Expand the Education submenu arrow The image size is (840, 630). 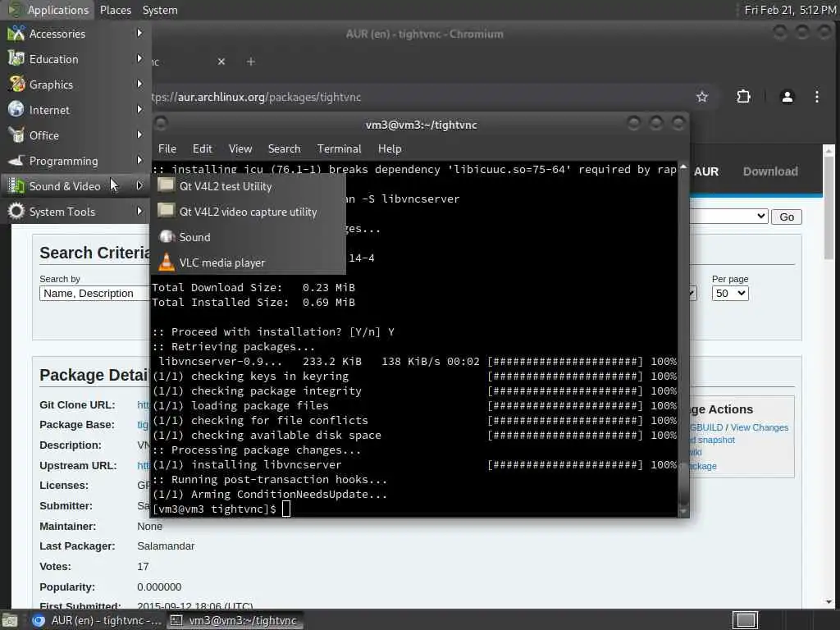coord(139,58)
